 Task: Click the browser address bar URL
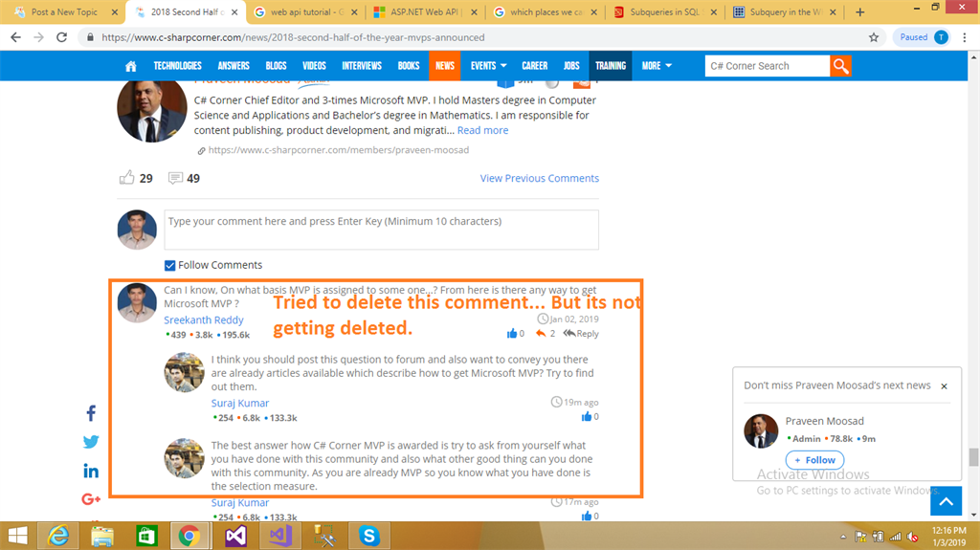tap(293, 37)
